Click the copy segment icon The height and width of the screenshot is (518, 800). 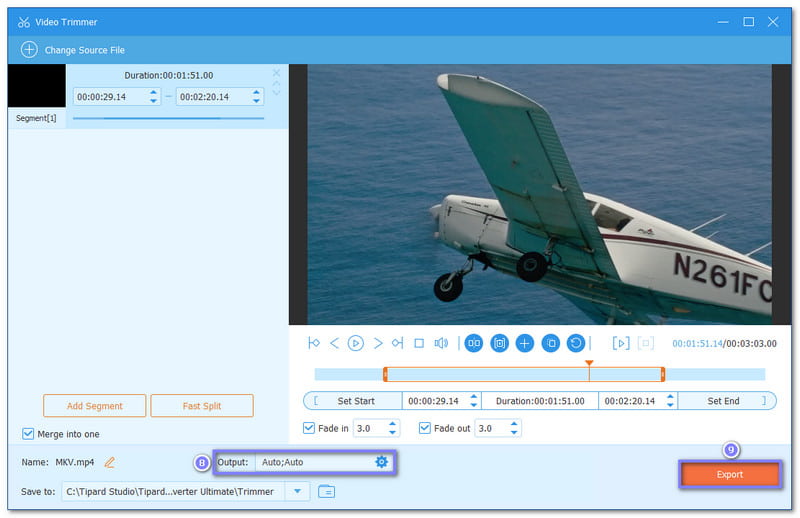[551, 343]
